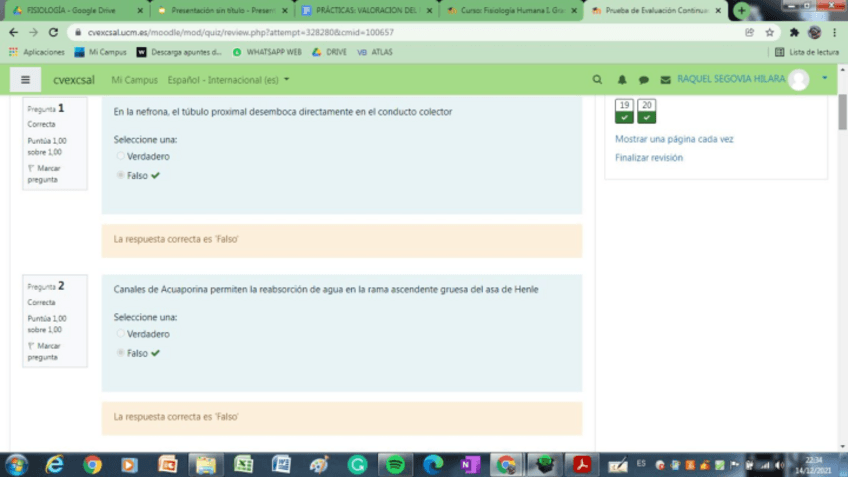
Task: Open the messages chat bubble icon
Action: click(x=644, y=80)
